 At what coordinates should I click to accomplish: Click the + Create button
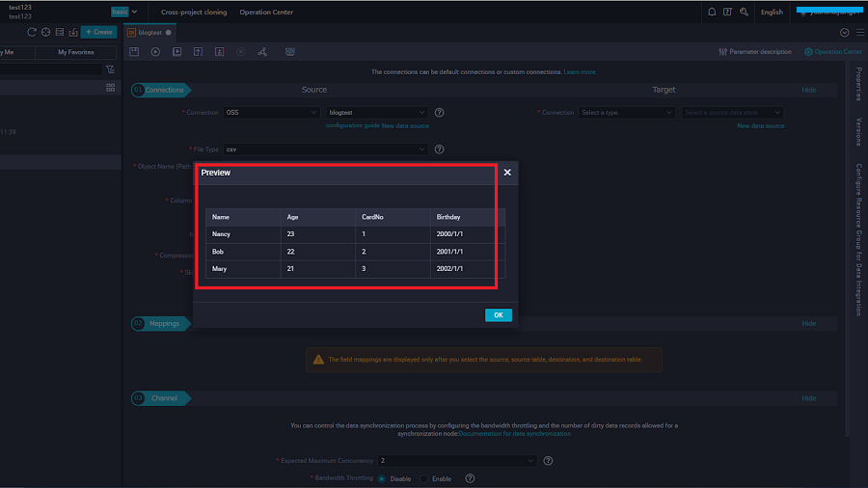98,32
